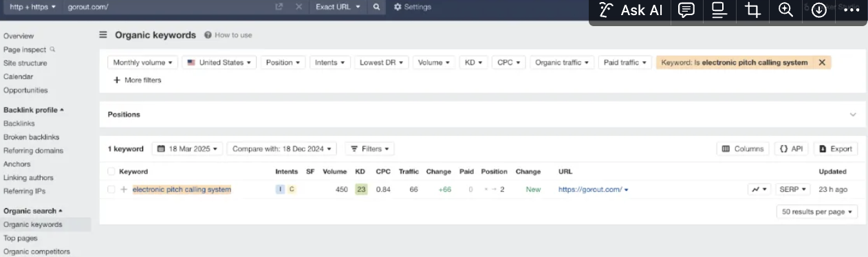Open the Filters dropdown in the table toolbar
Screen dimensions: 868x257
(369, 148)
